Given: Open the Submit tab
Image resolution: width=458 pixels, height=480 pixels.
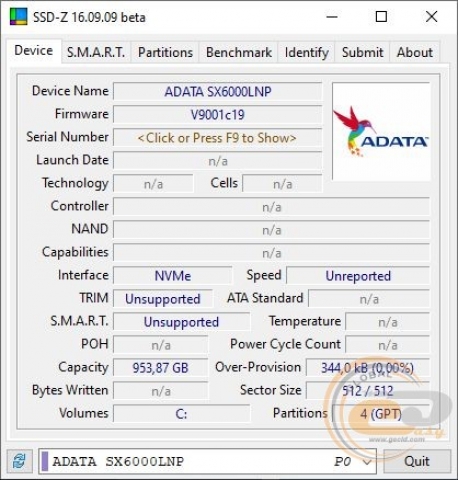Looking at the screenshot, I should point(362,52).
